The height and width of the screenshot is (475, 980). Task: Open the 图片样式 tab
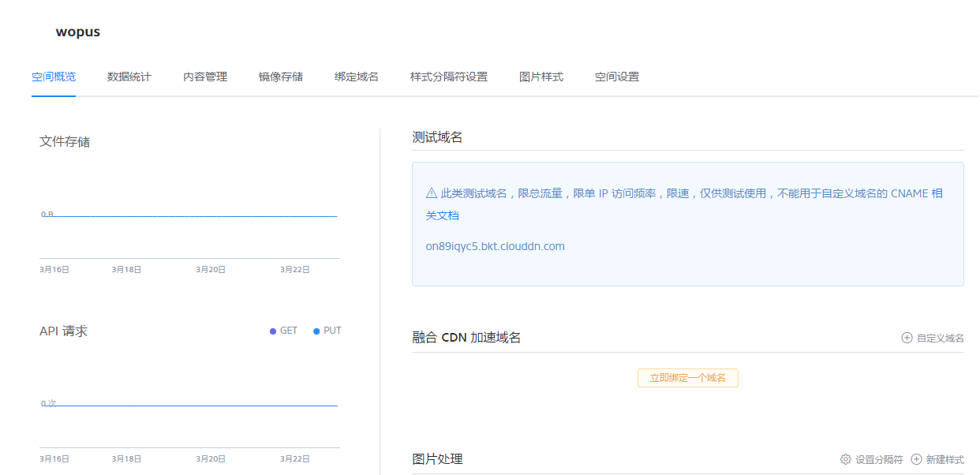tap(541, 77)
